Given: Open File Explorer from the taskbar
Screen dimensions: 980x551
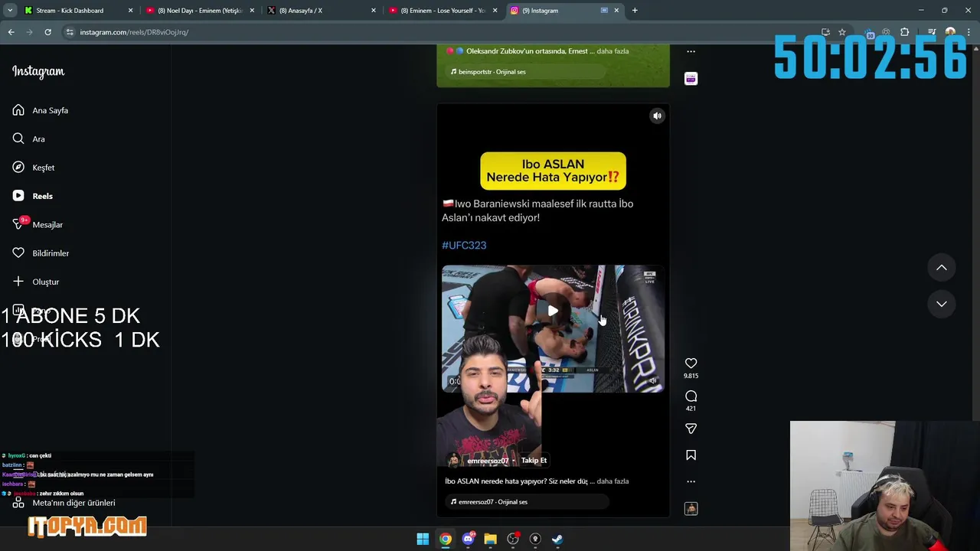Looking at the screenshot, I should pyautogui.click(x=490, y=540).
